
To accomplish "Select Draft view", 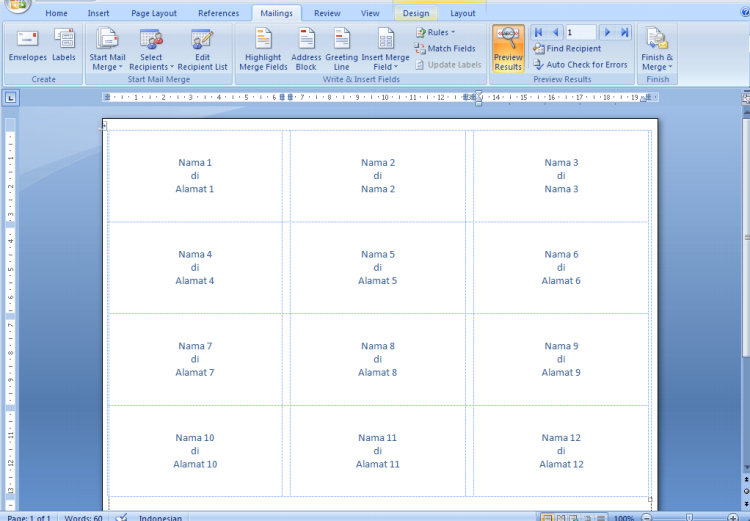I will 601,518.
